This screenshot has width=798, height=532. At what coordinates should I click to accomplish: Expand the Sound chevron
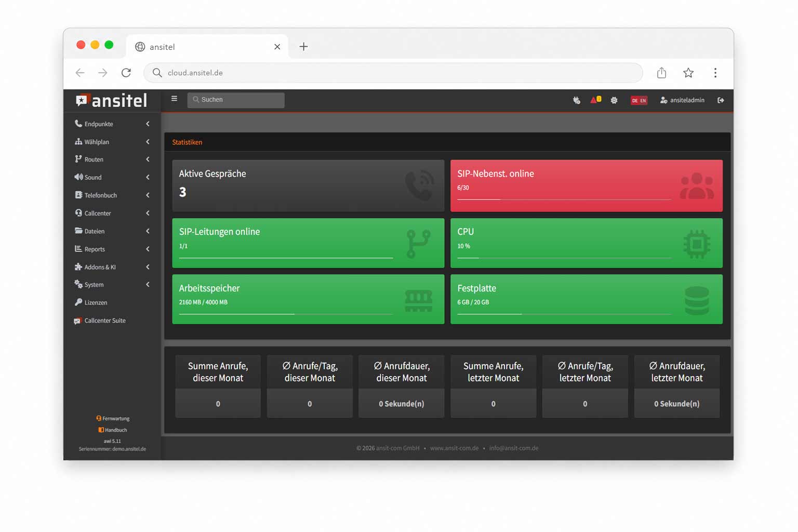[x=148, y=177]
